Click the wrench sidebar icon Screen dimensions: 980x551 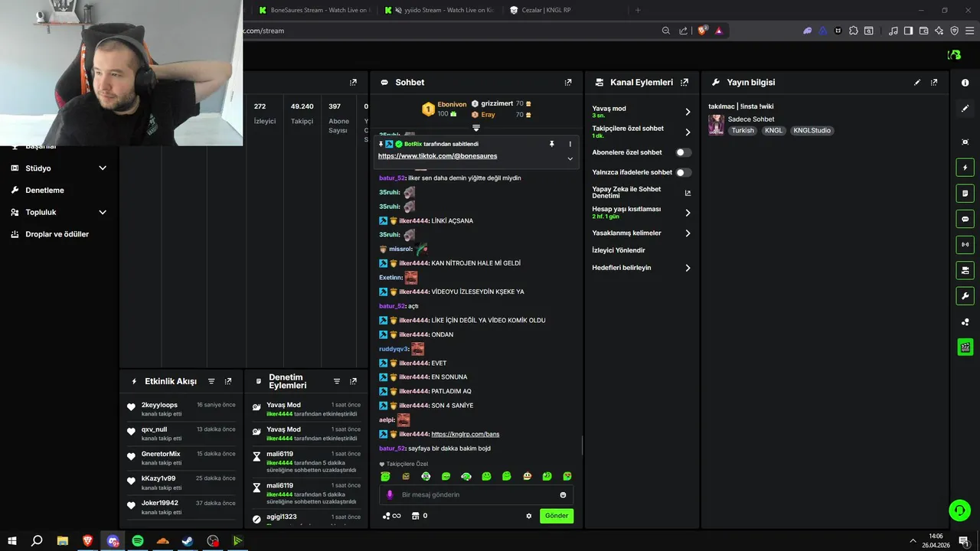tap(965, 296)
